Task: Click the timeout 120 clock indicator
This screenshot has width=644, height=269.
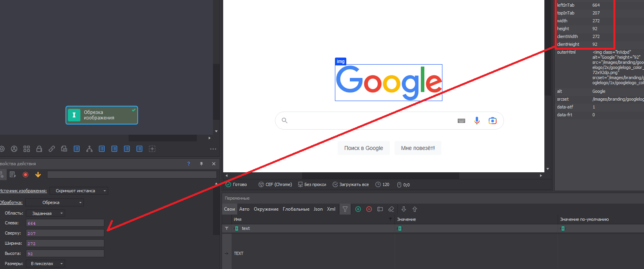Action: tap(382, 184)
